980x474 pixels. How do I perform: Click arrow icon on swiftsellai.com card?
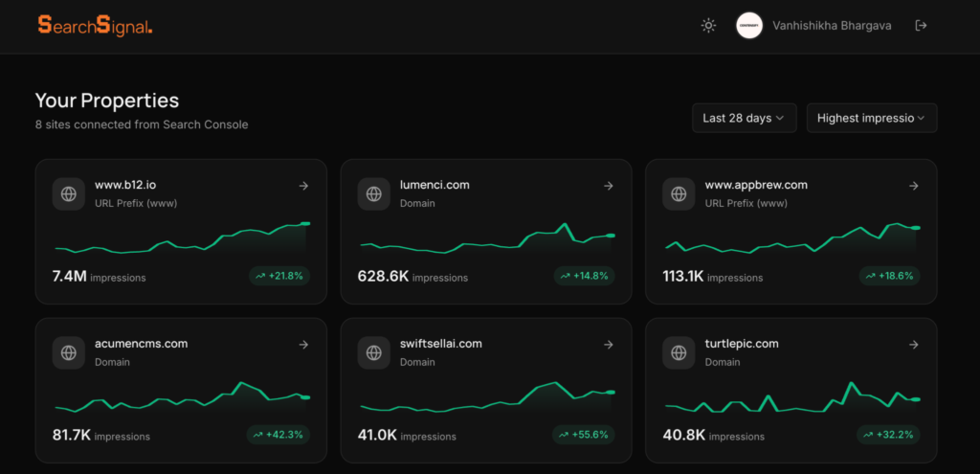pos(609,345)
